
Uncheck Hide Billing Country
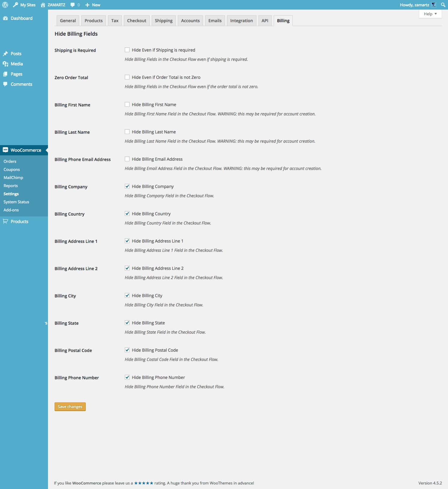tap(127, 213)
